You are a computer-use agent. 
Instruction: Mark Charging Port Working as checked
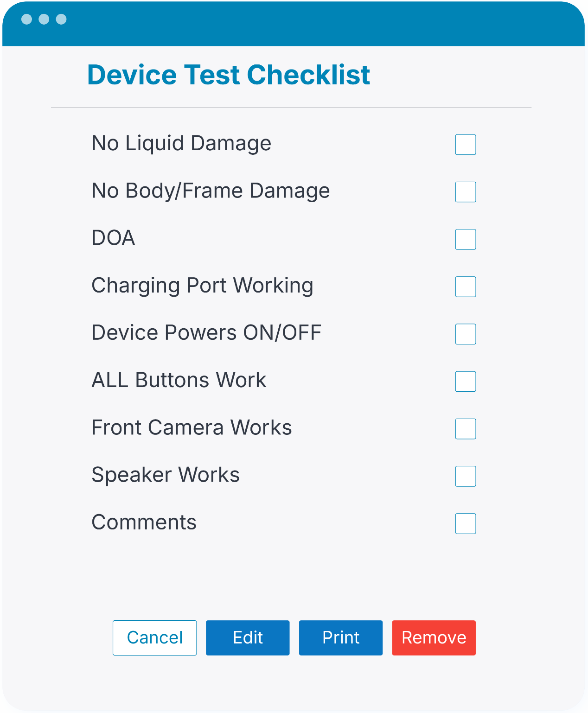(466, 286)
